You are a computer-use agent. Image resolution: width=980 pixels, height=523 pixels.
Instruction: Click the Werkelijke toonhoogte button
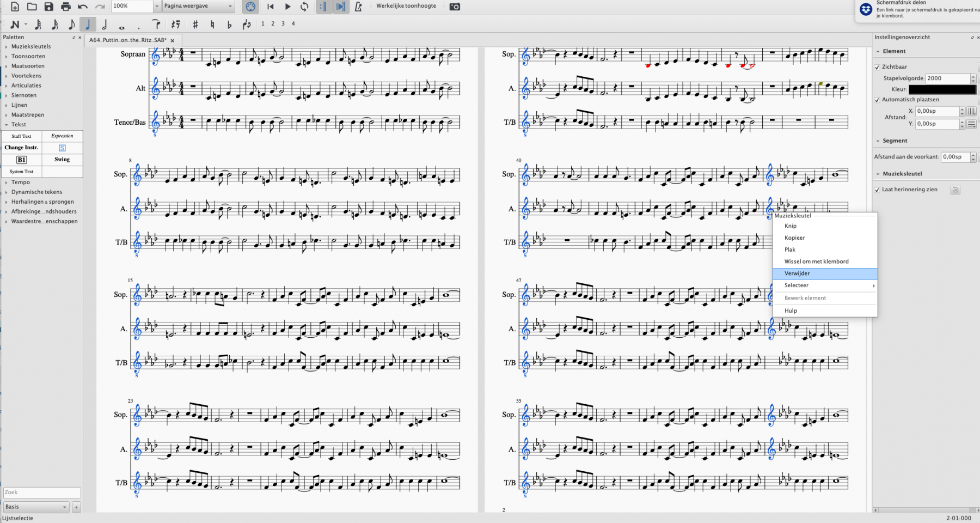pos(406,6)
